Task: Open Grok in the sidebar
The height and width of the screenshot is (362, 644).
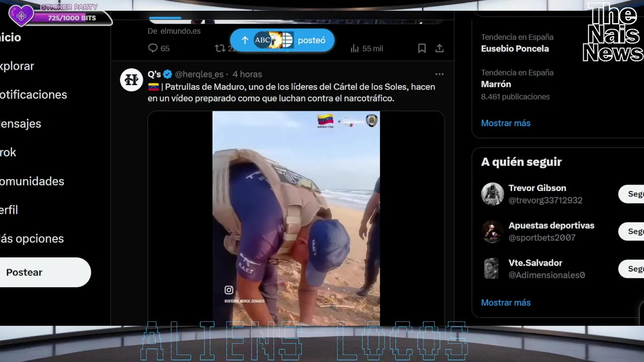Action: point(8,152)
